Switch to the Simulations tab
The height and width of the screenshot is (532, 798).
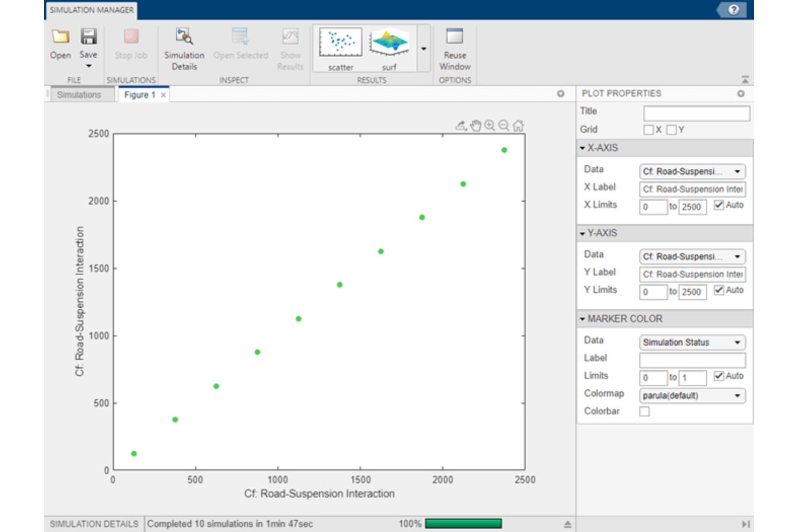coord(81,94)
